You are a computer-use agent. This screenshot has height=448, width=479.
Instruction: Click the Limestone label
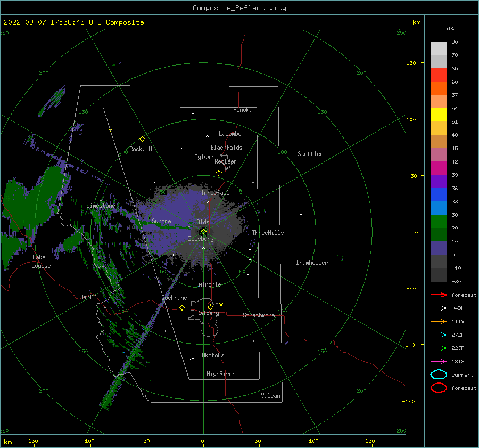click(x=101, y=206)
